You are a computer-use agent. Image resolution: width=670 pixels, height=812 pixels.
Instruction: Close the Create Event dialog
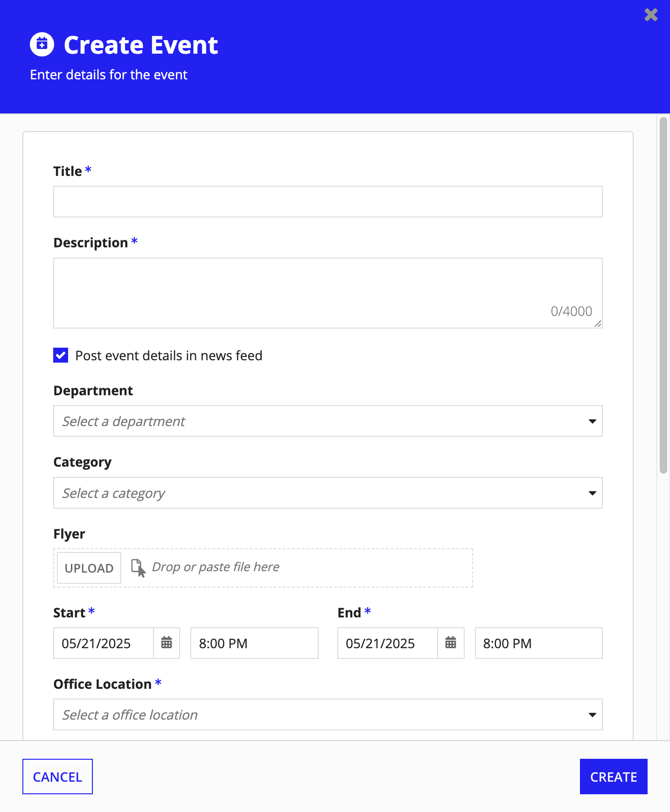tap(651, 15)
